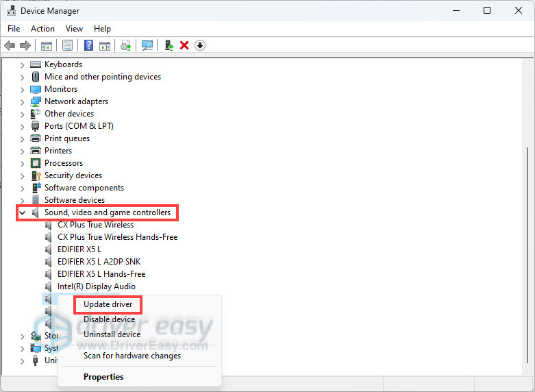Image resolution: width=535 pixels, height=392 pixels.
Task: Click the Update device driver toolbar icon
Action: [169, 45]
